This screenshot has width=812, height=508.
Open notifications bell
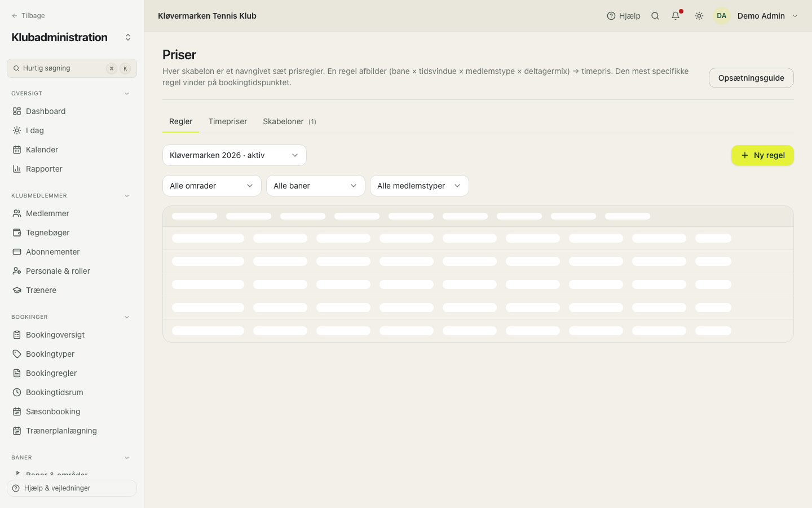(676, 16)
